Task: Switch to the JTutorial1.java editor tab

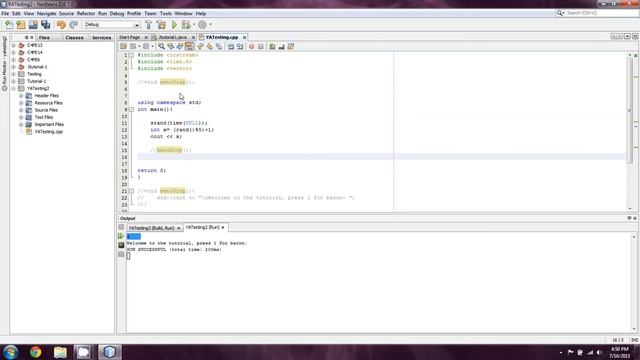Action: [x=172, y=38]
